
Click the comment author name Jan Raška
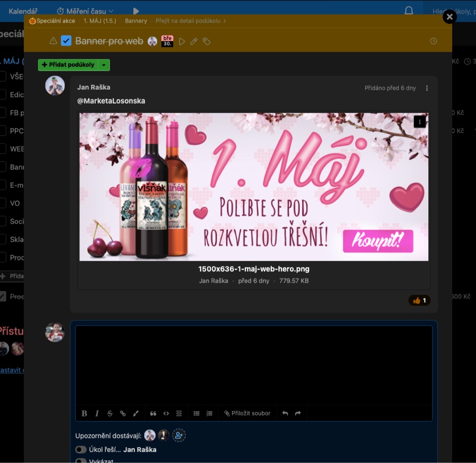click(x=94, y=87)
